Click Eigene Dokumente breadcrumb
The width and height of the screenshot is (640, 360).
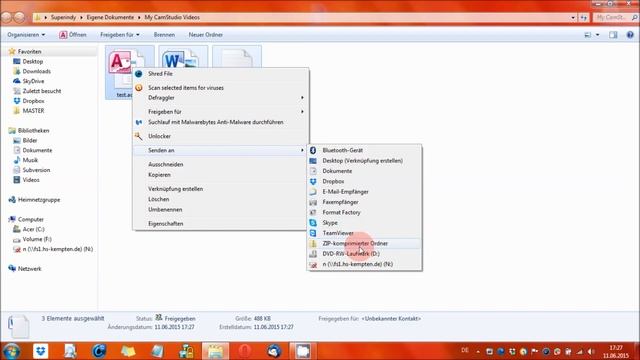coord(110,18)
